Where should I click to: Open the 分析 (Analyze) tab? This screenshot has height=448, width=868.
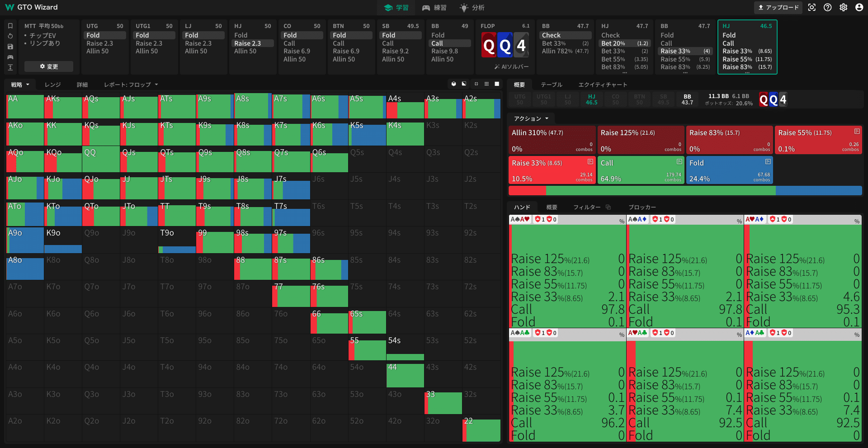coord(472,8)
